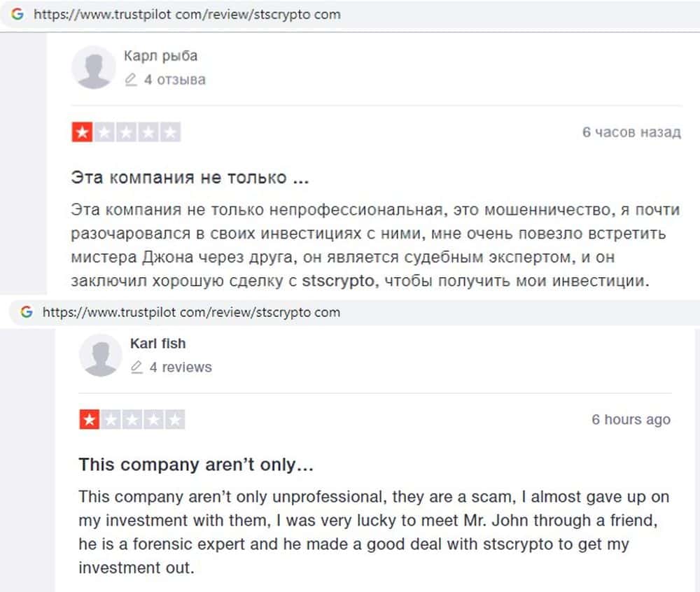Click the fifth grey star in English review
The width and height of the screenshot is (700, 592).
pos(176,420)
